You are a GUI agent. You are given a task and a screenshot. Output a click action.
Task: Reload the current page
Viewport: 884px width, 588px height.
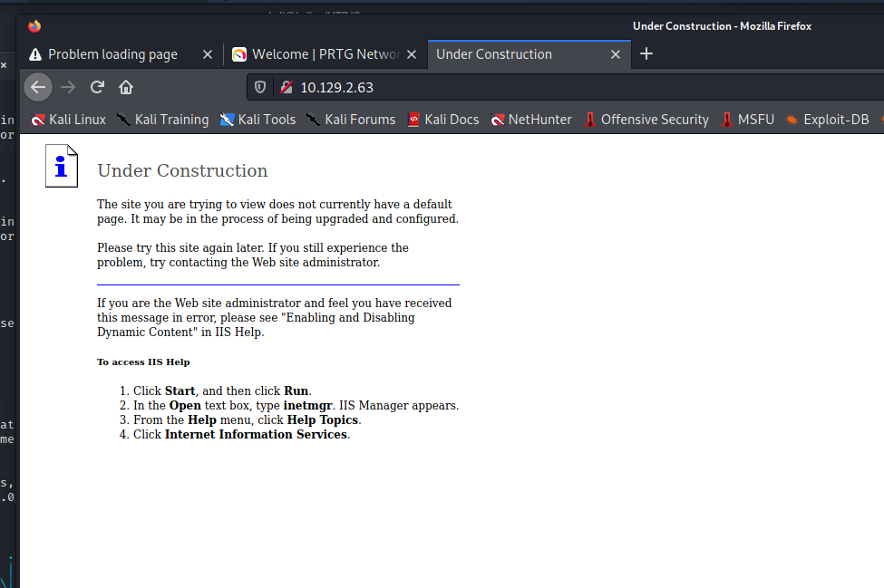(97, 87)
